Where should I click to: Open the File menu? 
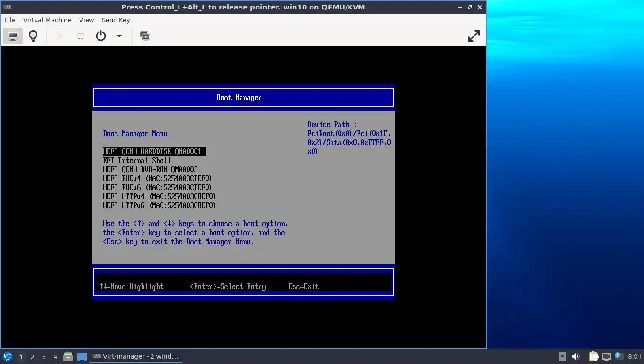coord(10,20)
